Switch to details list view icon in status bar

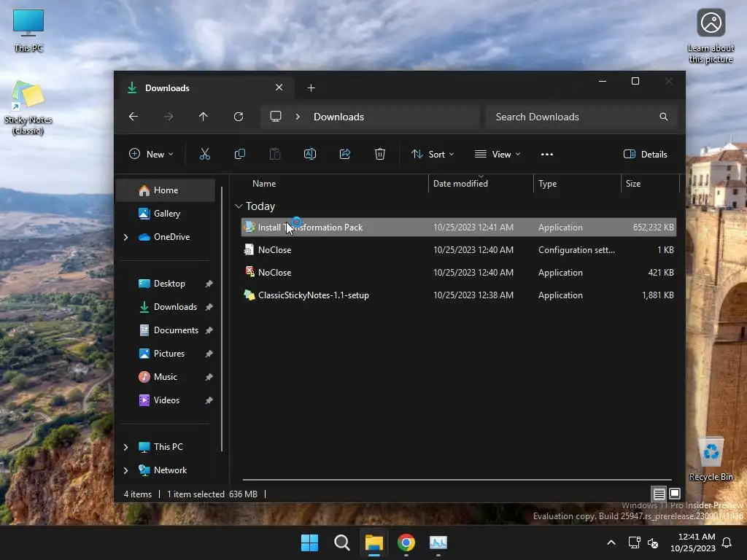(x=659, y=494)
